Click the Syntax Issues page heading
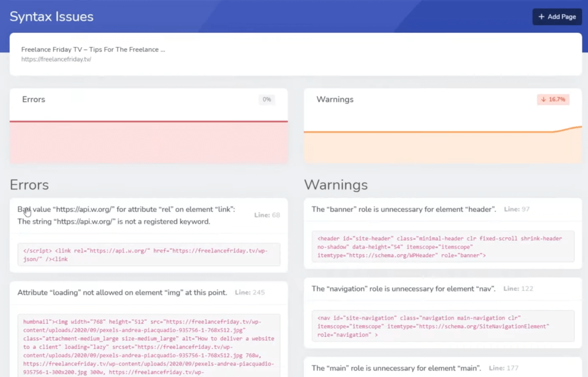The width and height of the screenshot is (588, 377). click(51, 17)
